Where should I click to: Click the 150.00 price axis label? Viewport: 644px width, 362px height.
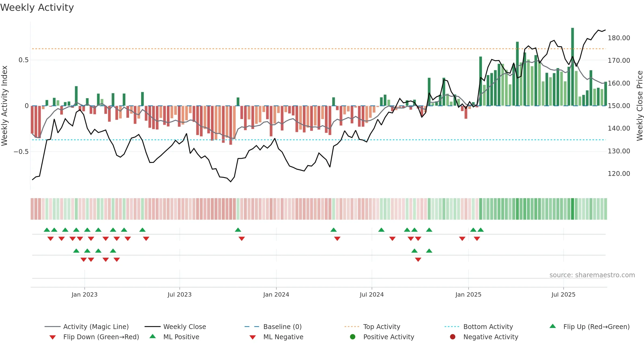[619, 106]
